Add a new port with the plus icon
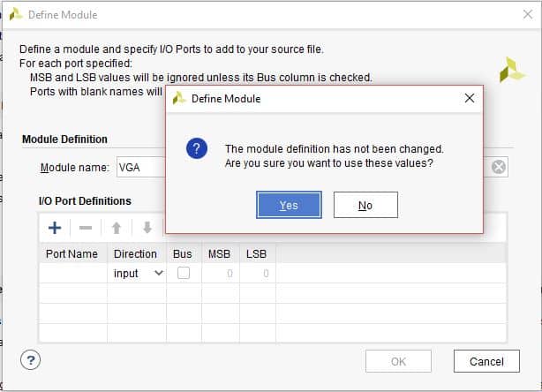The height and width of the screenshot is (392, 542). point(55,228)
